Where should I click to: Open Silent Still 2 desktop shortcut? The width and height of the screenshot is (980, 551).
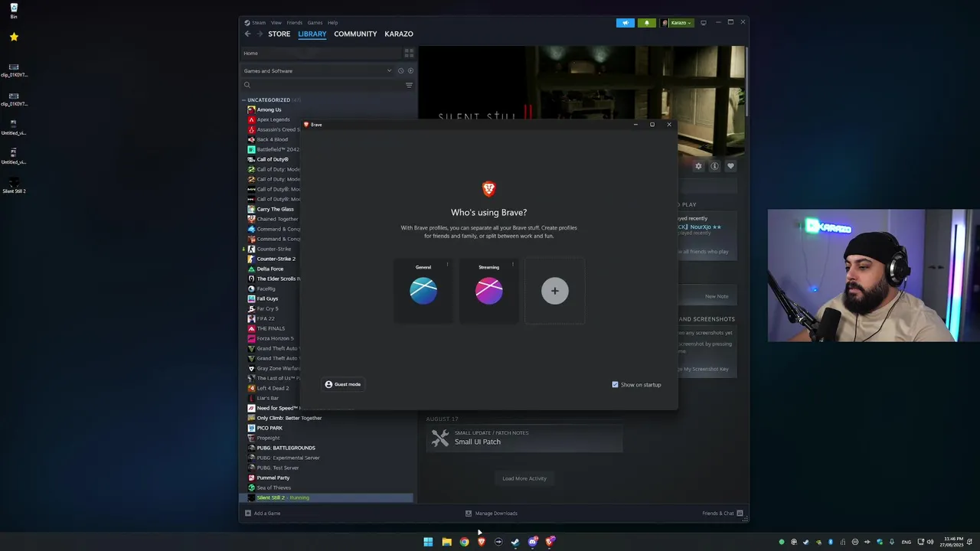point(14,185)
